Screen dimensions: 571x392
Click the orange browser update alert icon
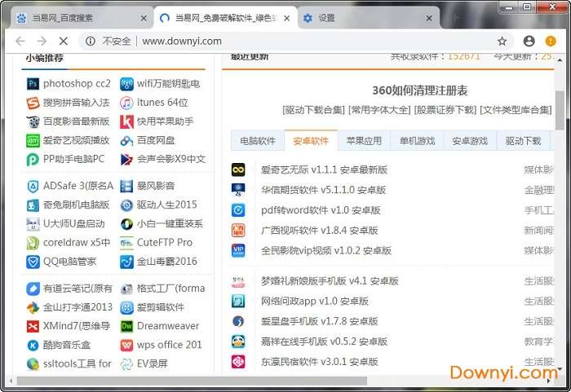pyautogui.click(x=551, y=41)
